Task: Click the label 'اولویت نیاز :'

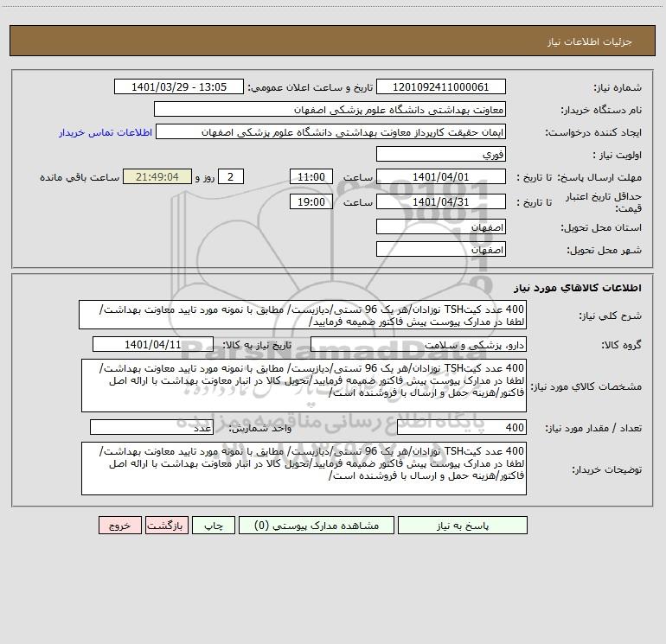Action: [x=618, y=155]
